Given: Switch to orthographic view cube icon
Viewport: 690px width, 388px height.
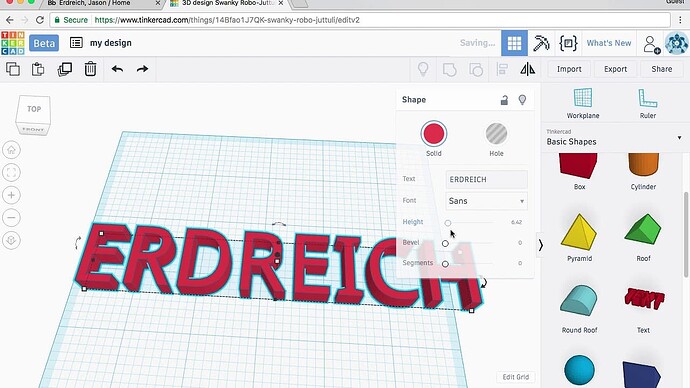Looking at the screenshot, I should [11, 240].
